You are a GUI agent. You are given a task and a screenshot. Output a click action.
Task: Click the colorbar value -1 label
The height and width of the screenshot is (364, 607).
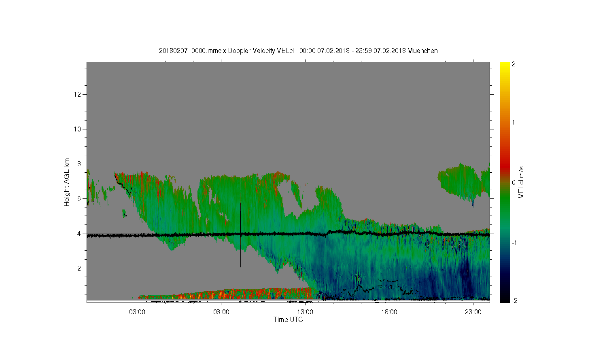[x=515, y=242]
